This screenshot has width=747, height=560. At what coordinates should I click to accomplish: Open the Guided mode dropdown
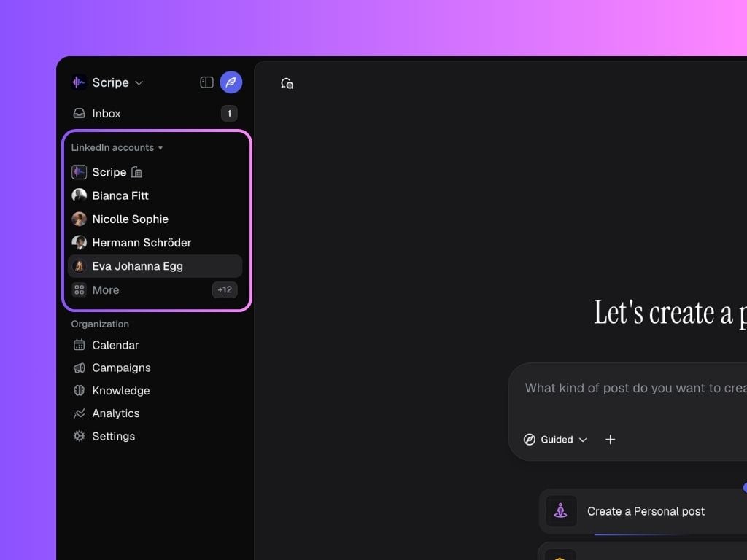click(555, 440)
